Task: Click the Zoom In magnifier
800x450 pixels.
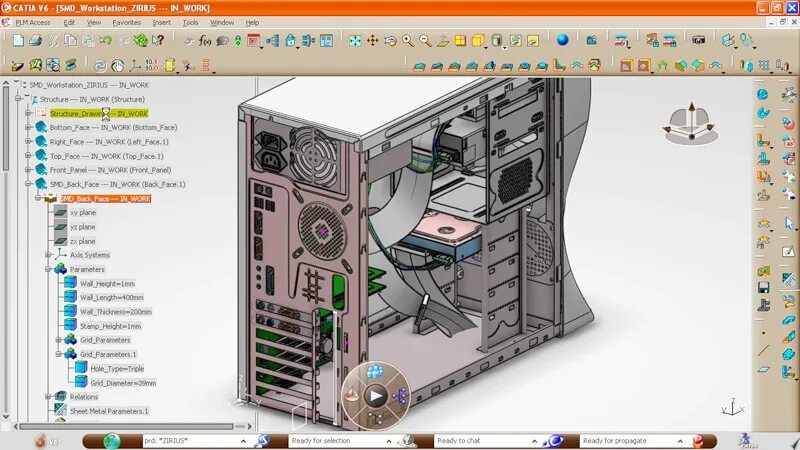Action: pyautogui.click(x=408, y=41)
